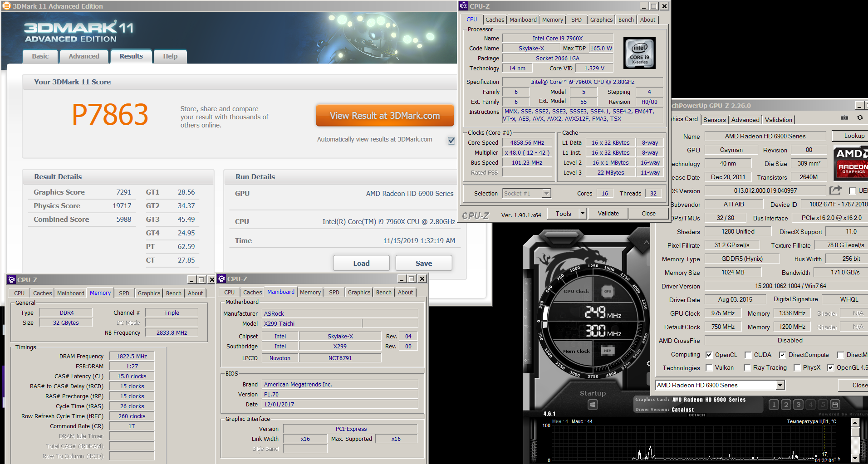Click the GPU-Z refresh icon
The width and height of the screenshot is (868, 464).
(860, 118)
